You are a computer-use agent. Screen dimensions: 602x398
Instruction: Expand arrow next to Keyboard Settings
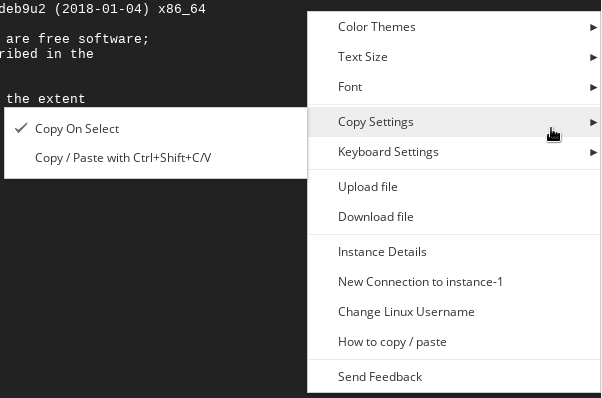[593, 152]
